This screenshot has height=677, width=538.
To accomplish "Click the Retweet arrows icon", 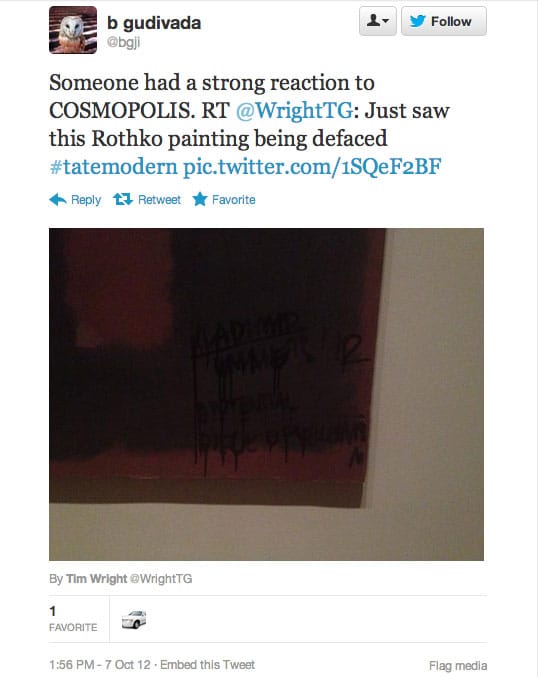I will pos(123,199).
